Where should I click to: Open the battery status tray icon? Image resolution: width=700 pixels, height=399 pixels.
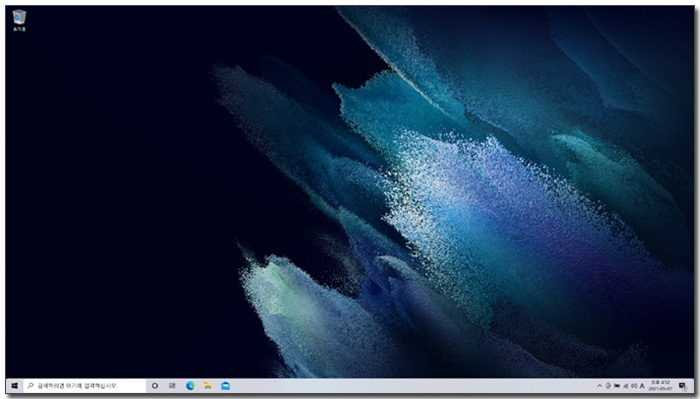tap(617, 386)
